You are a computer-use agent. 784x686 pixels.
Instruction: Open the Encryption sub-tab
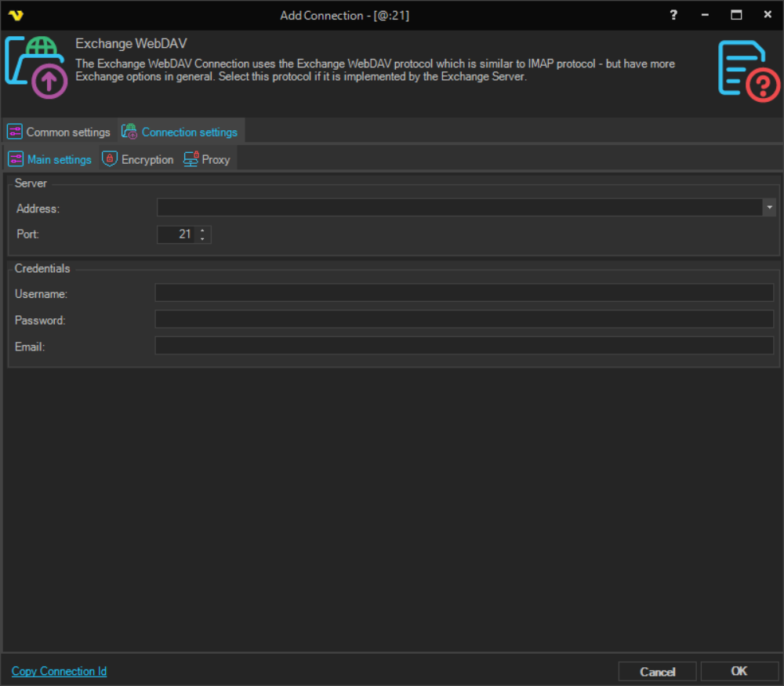(147, 159)
